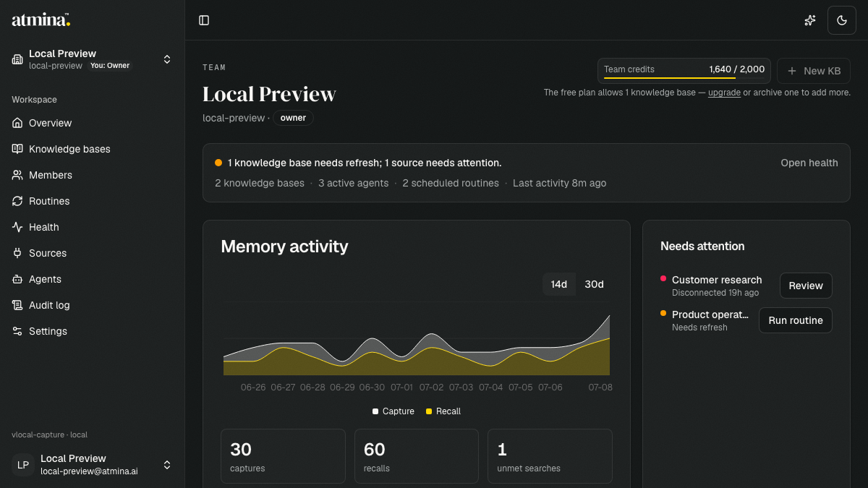Click the 1 unmet searches stat card

click(x=550, y=456)
